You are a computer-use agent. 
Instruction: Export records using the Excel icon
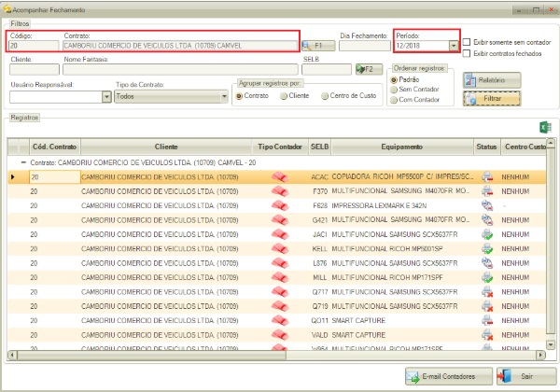(x=545, y=127)
